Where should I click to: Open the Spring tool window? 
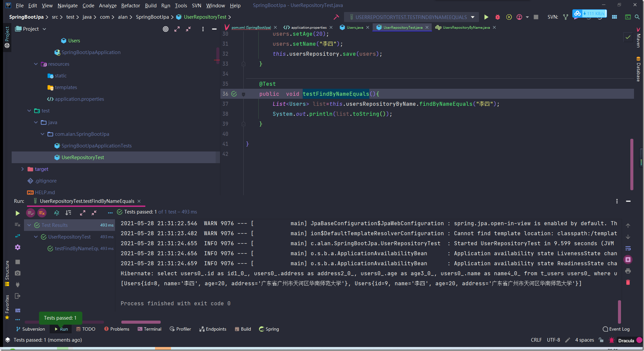click(x=269, y=329)
